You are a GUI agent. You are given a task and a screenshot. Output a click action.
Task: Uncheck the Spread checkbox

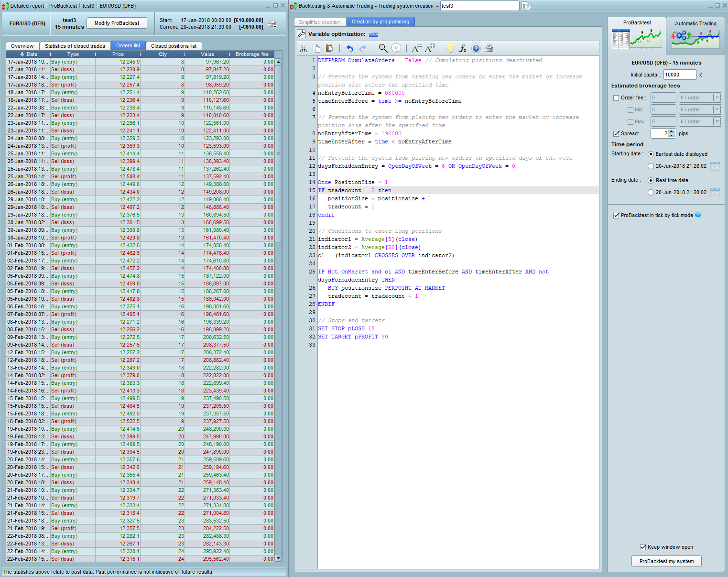coord(616,134)
